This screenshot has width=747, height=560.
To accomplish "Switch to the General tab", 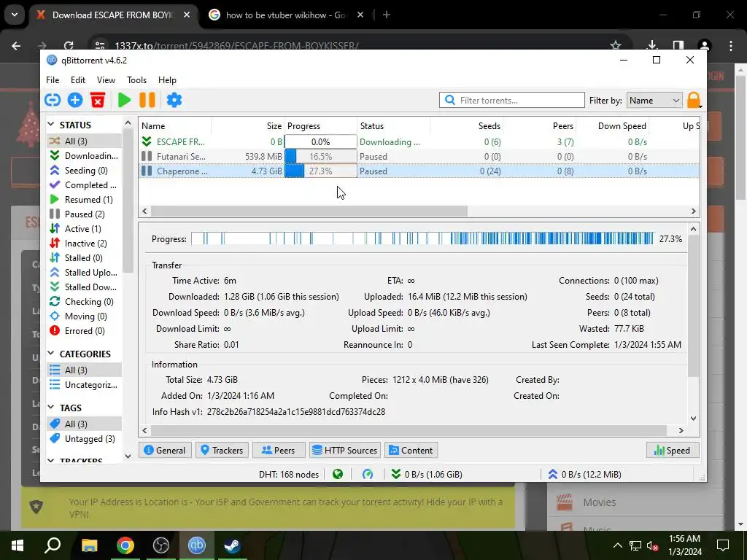I will tap(165, 451).
